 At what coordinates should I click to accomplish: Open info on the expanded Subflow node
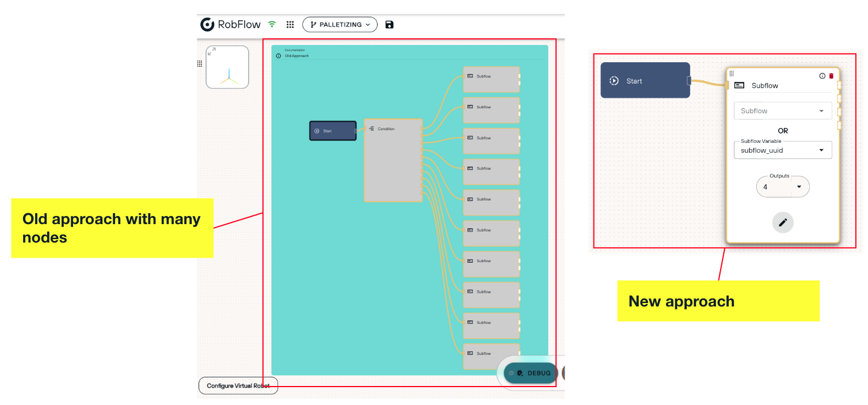coord(822,75)
